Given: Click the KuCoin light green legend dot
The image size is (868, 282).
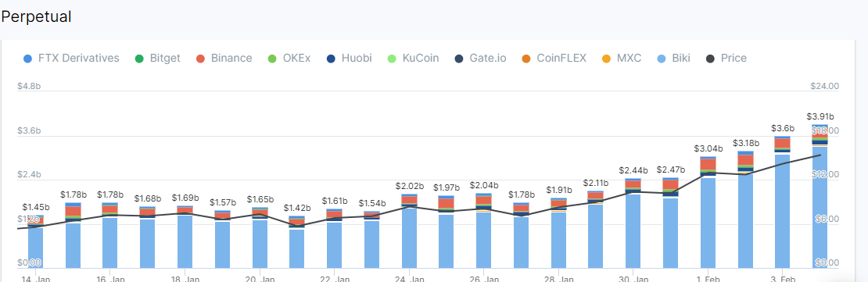Looking at the screenshot, I should [x=392, y=59].
